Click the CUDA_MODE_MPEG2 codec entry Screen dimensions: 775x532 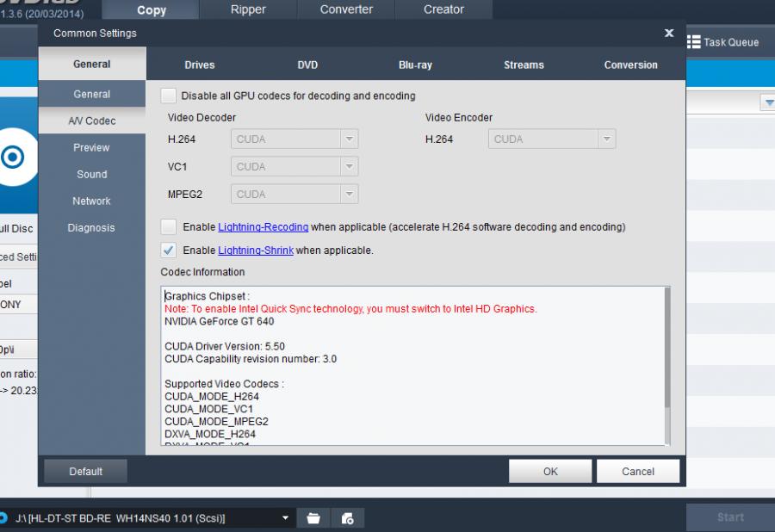[x=216, y=421]
